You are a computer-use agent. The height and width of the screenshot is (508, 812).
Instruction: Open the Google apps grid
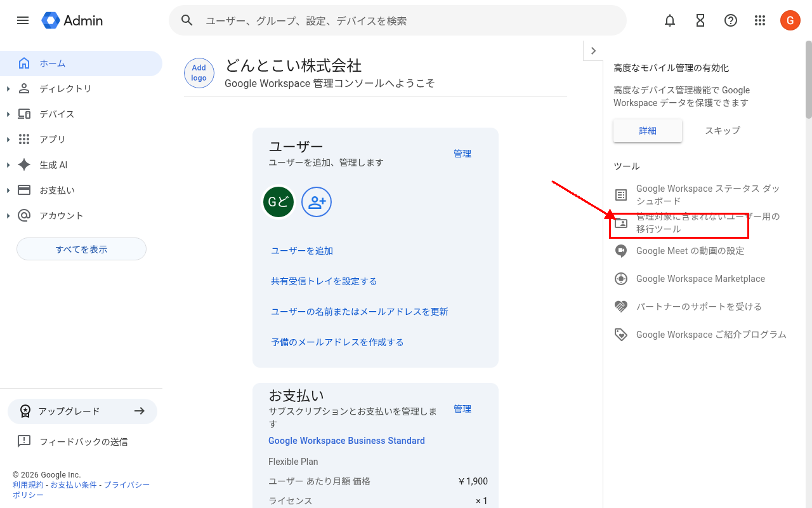pyautogui.click(x=760, y=20)
